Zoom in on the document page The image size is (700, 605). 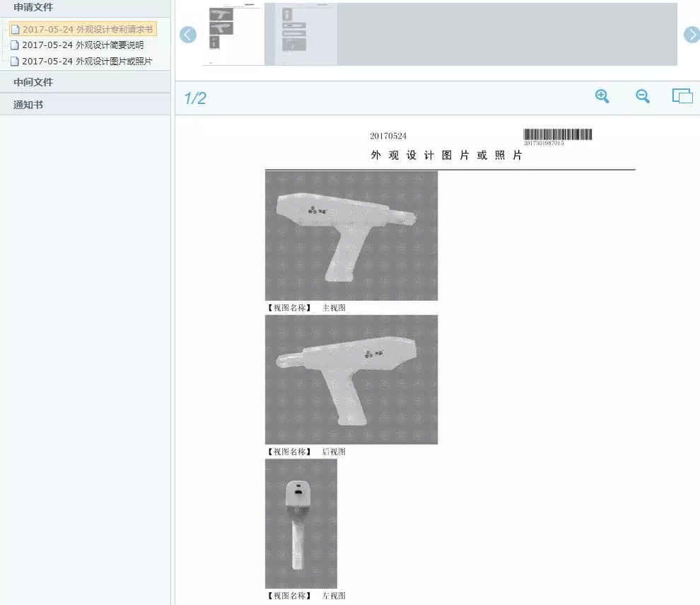pos(602,96)
